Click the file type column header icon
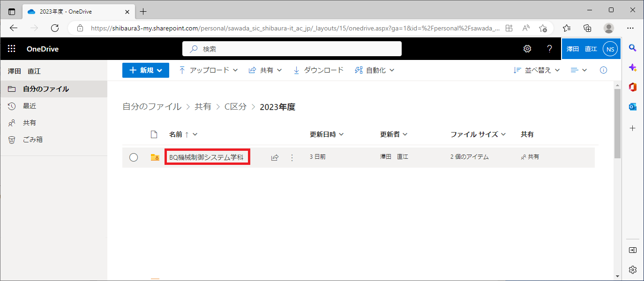The image size is (644, 281). 154,134
